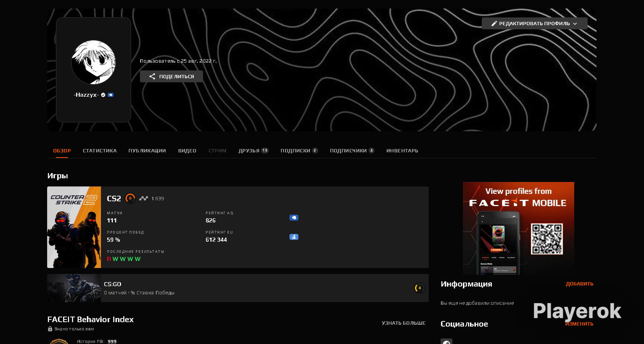Screen dimensions: 644x344
Task: Click the История FBI value 999
Action: [x=112, y=341]
